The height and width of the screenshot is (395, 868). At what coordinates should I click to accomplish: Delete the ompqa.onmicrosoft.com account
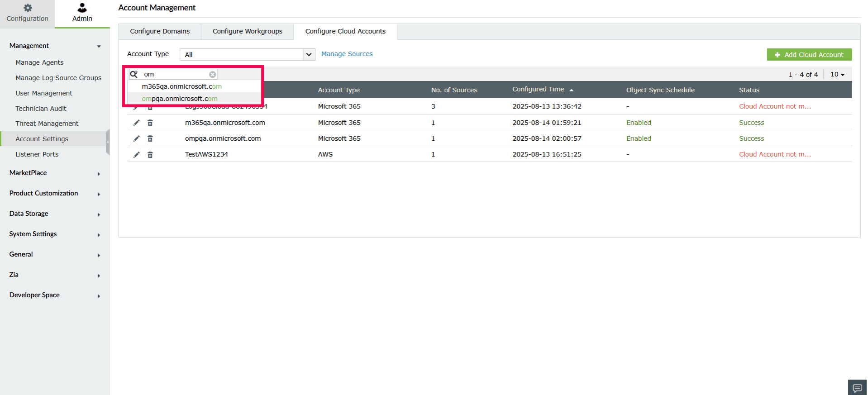click(150, 138)
